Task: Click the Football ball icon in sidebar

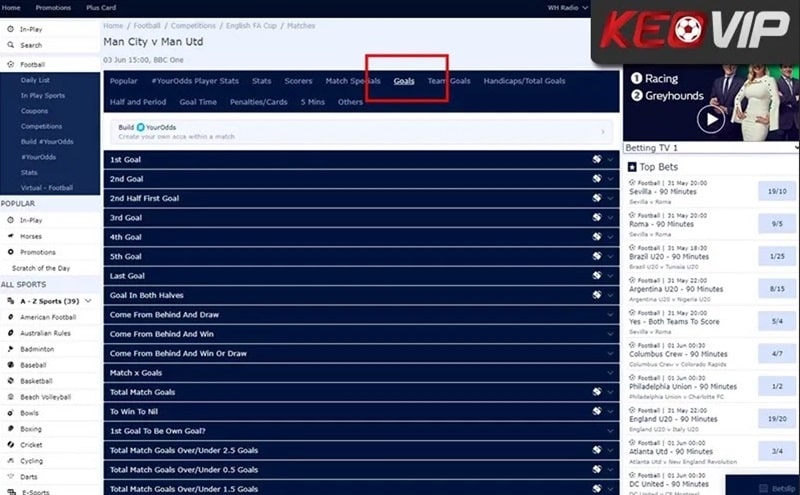Action: click(x=10, y=64)
